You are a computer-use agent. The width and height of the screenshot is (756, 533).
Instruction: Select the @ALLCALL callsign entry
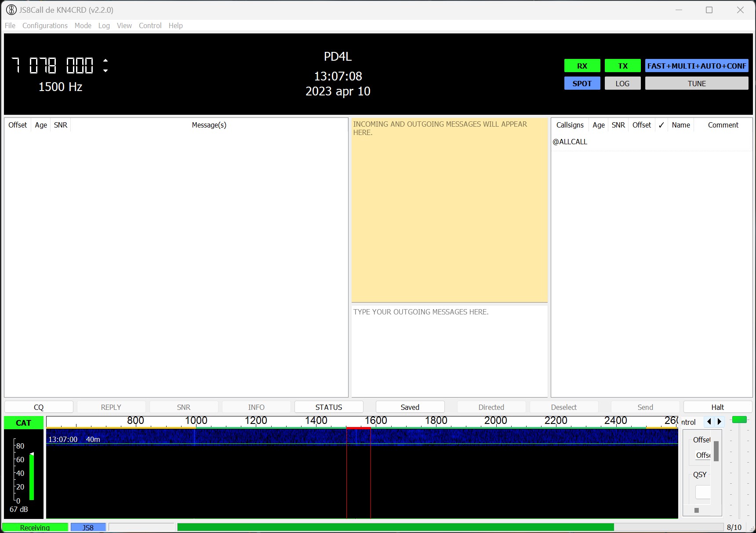570,142
